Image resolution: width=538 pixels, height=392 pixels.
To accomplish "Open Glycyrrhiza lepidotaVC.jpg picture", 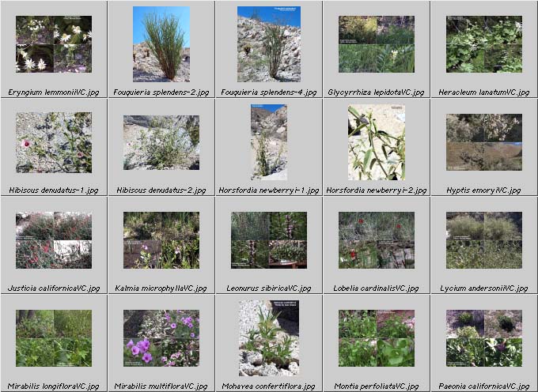I will 377,44.
